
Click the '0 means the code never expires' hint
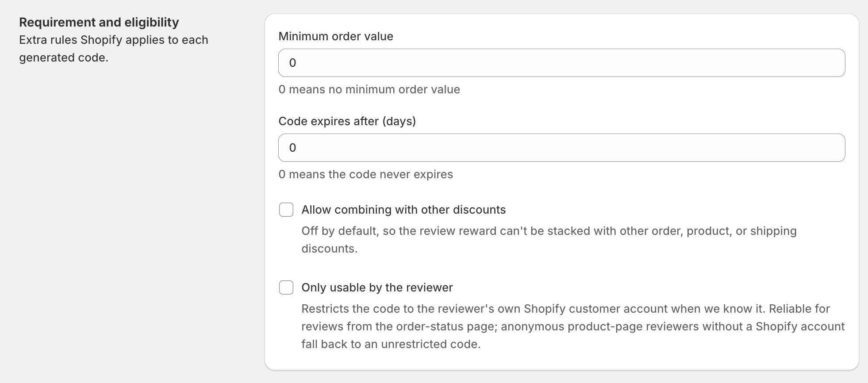coord(366,174)
